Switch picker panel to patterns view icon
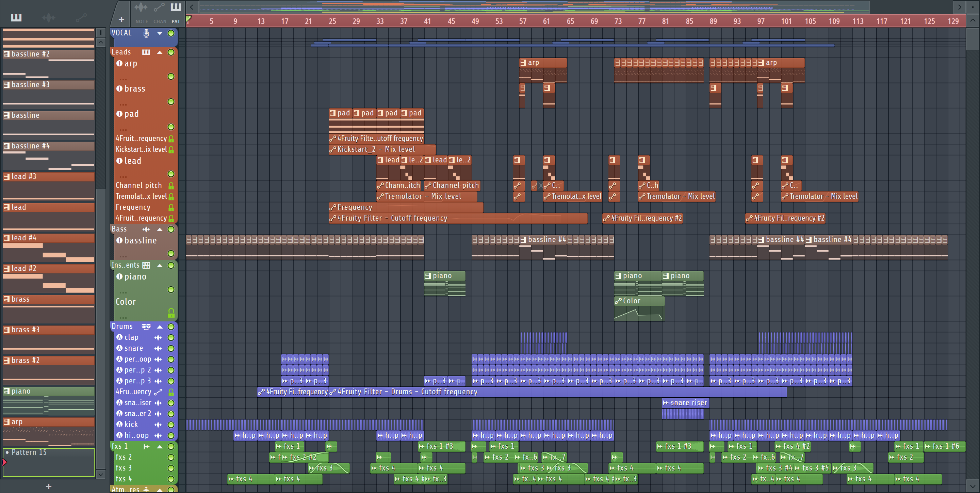The width and height of the screenshot is (980, 493). coord(16,17)
